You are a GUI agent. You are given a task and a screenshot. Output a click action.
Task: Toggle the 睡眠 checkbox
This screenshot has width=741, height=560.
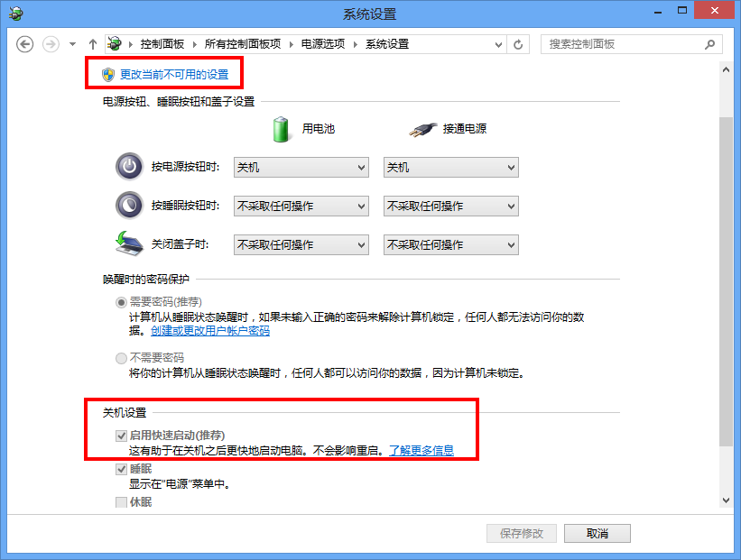pos(121,469)
